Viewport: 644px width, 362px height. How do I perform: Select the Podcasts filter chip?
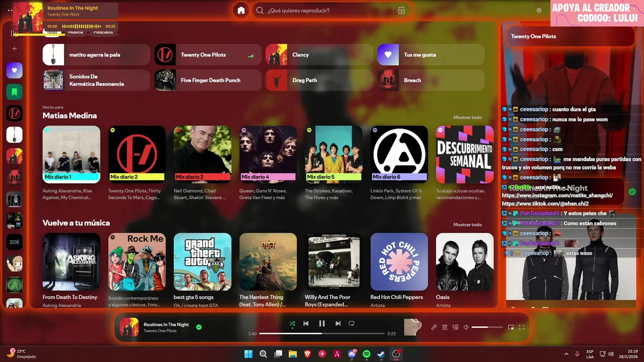(x=103, y=32)
